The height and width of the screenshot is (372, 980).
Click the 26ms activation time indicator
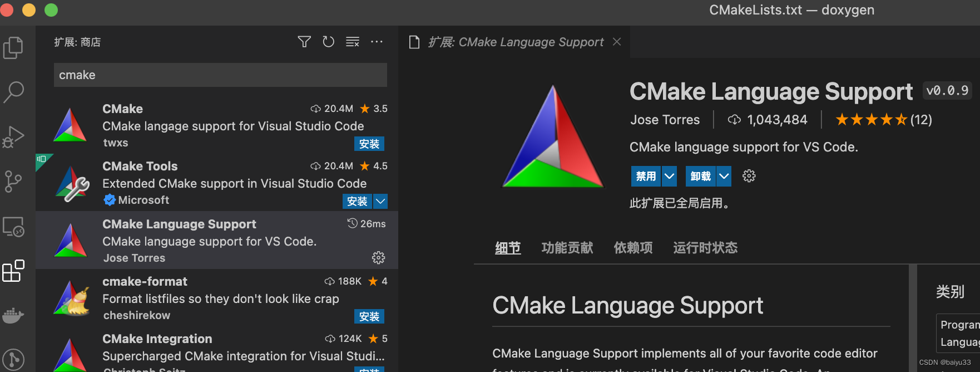[x=367, y=223]
